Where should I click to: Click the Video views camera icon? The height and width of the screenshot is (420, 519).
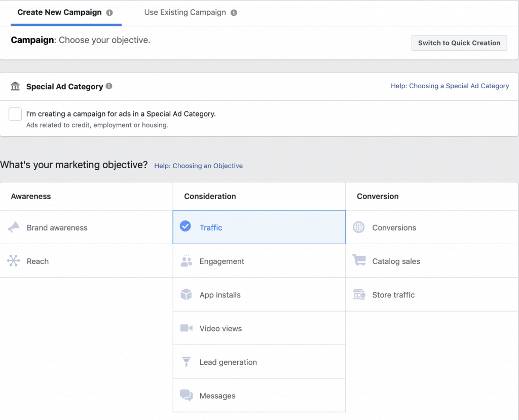186,328
